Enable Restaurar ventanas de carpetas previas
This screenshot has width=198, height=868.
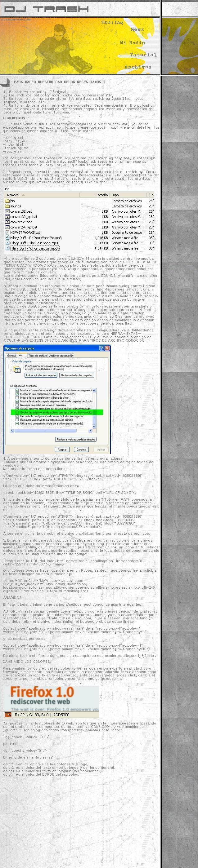17,420
